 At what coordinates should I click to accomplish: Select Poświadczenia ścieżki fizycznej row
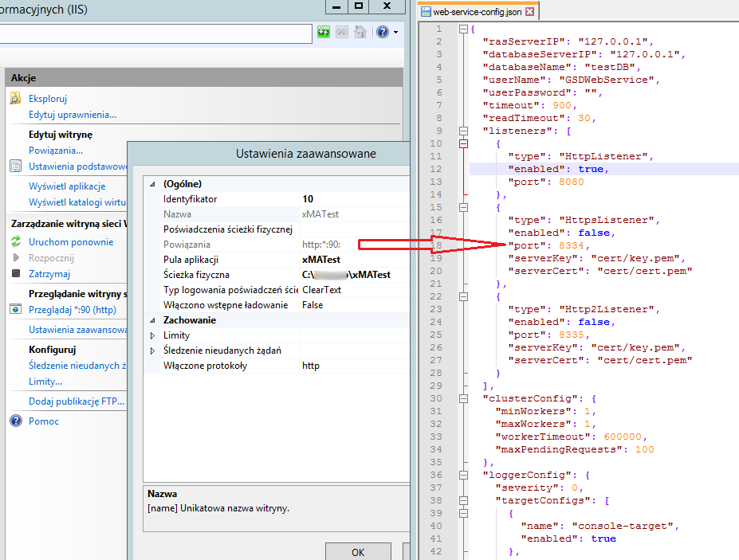pyautogui.click(x=276, y=229)
